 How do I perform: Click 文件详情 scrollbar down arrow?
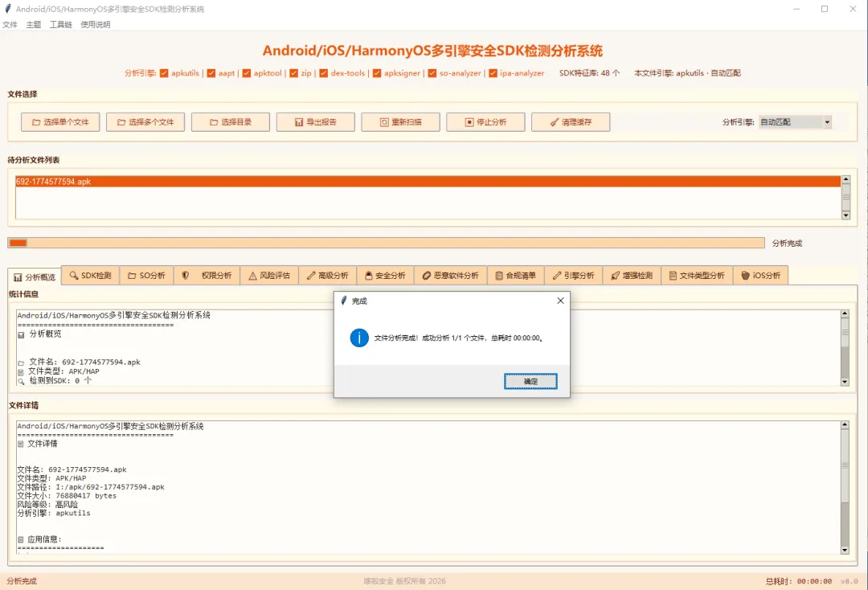coord(845,550)
